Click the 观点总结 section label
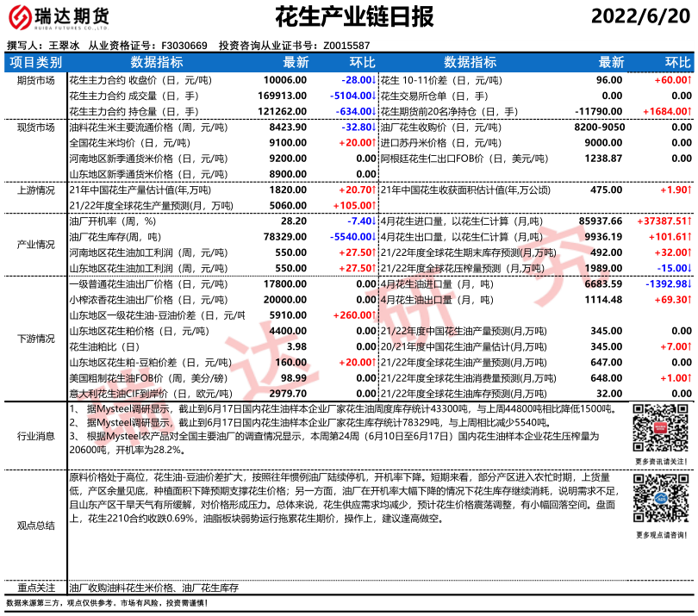Image resolution: width=698 pixels, height=616 pixels. 35,525
